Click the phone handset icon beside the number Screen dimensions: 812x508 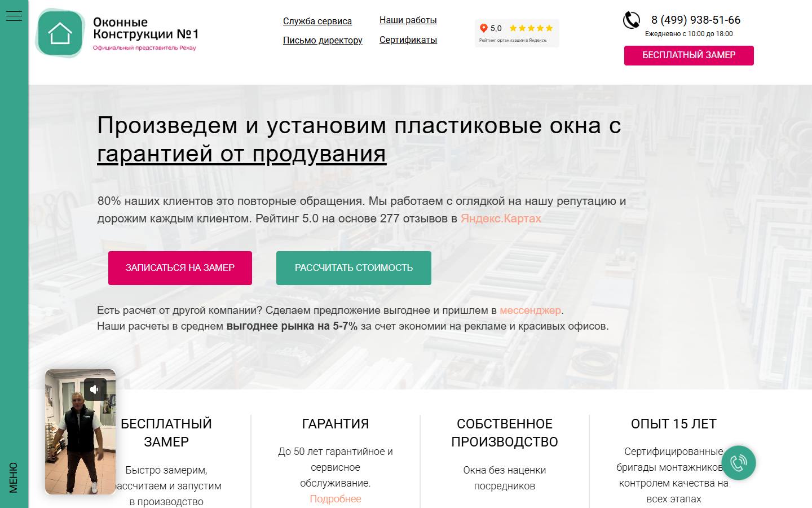[632, 20]
